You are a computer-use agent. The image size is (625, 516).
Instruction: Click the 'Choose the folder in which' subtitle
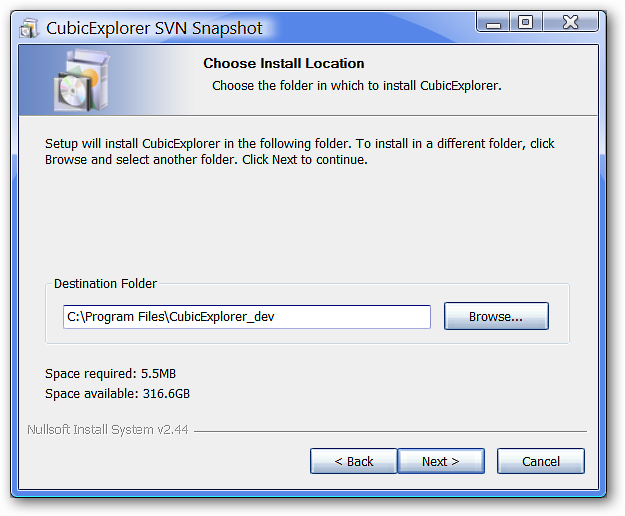click(356, 86)
